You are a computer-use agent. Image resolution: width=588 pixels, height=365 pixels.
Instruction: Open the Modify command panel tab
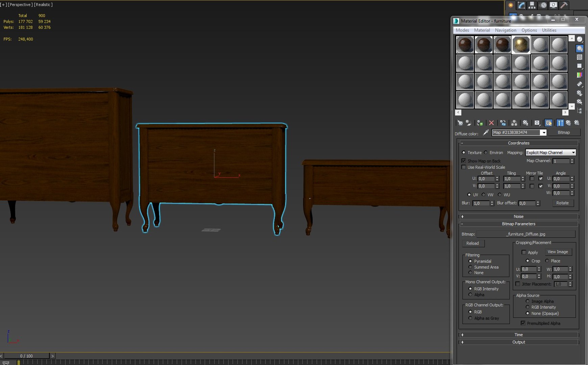[521, 5]
